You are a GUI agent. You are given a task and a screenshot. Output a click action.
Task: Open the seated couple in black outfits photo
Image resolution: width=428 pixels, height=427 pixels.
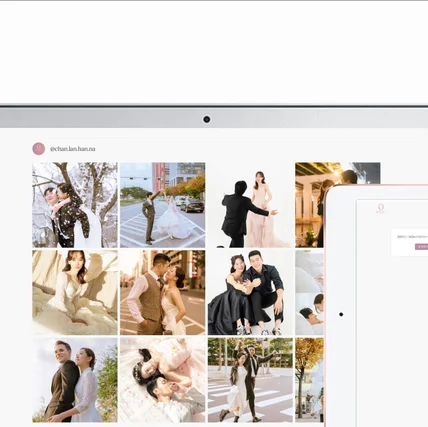[x=250, y=293]
